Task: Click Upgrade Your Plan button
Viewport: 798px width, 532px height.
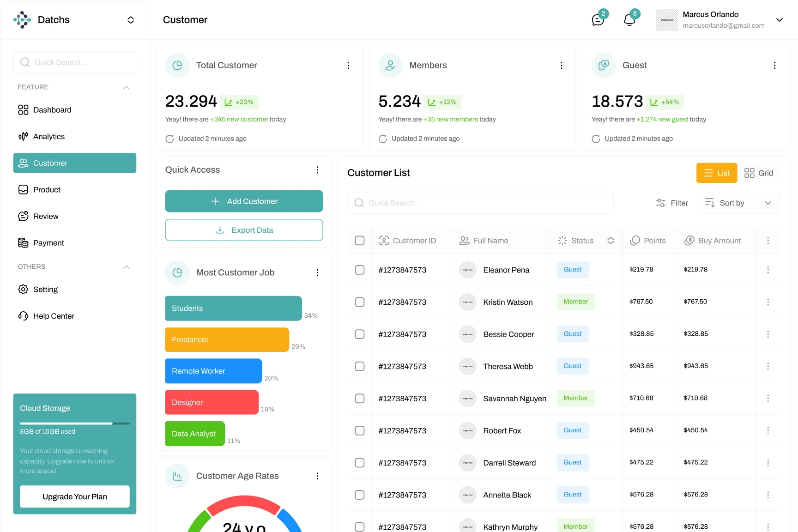Action: point(74,496)
